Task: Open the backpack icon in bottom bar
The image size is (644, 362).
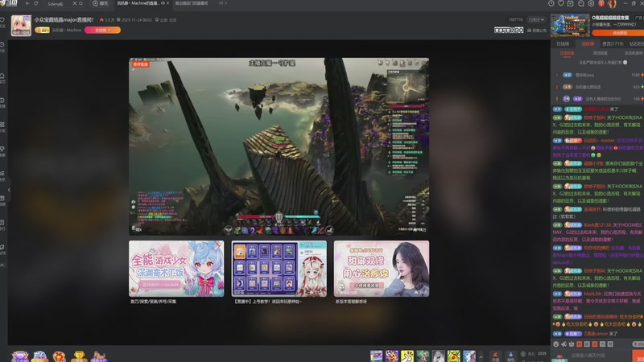Action: point(510,356)
